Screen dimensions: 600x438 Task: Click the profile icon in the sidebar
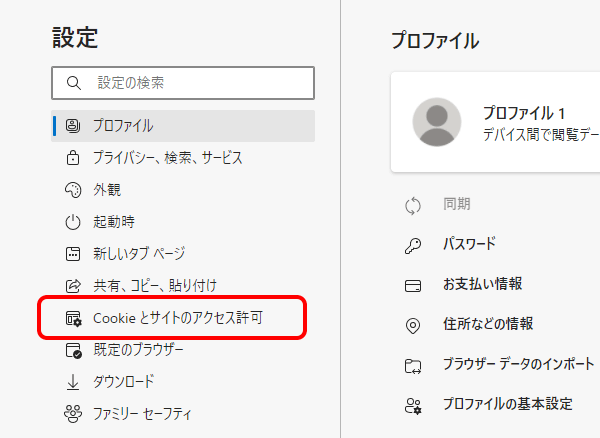pyautogui.click(x=73, y=125)
